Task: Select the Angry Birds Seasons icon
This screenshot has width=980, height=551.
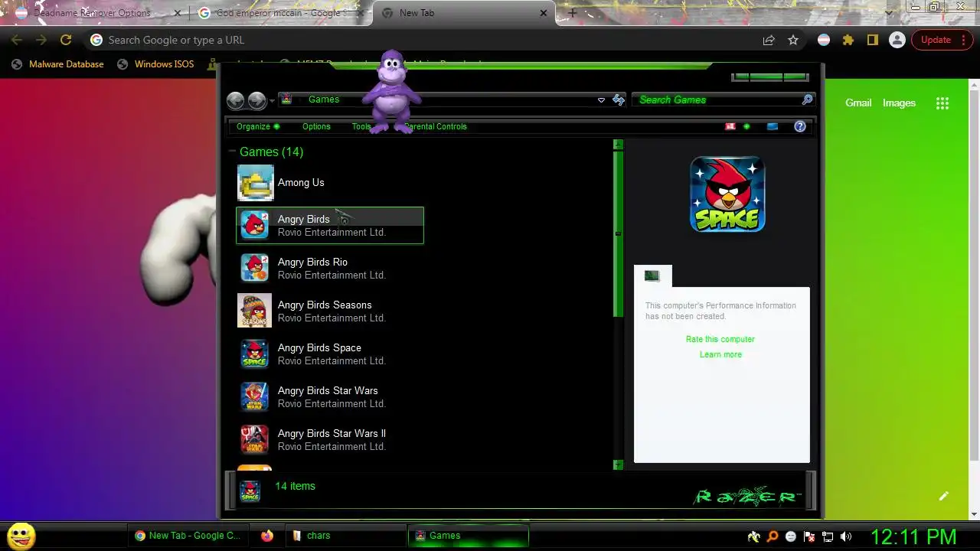Action: 255,311
